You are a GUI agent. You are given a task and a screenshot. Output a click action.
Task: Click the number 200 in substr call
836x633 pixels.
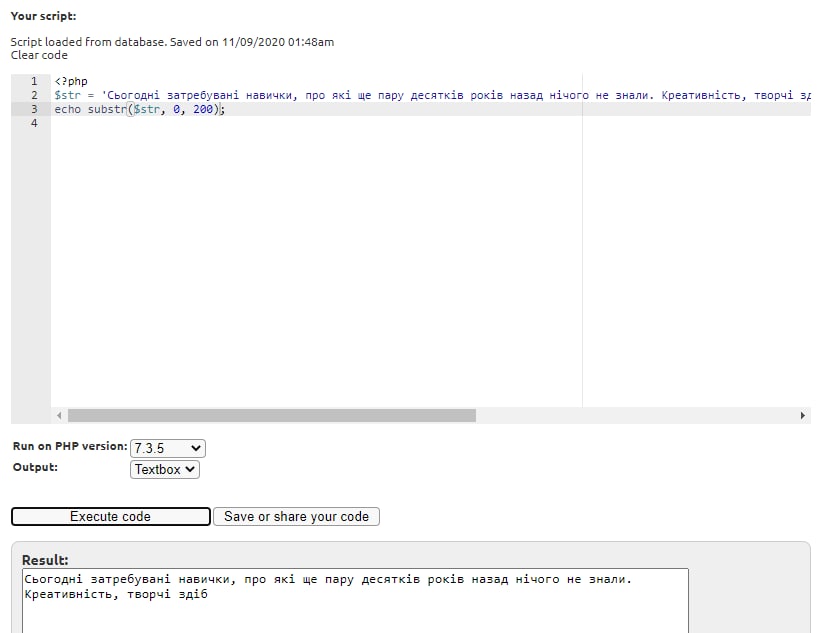(x=203, y=109)
